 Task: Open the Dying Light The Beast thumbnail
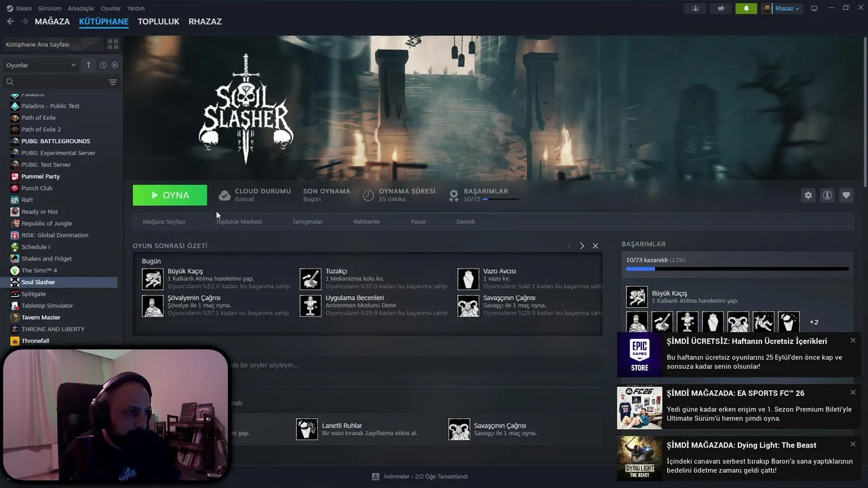[639, 459]
